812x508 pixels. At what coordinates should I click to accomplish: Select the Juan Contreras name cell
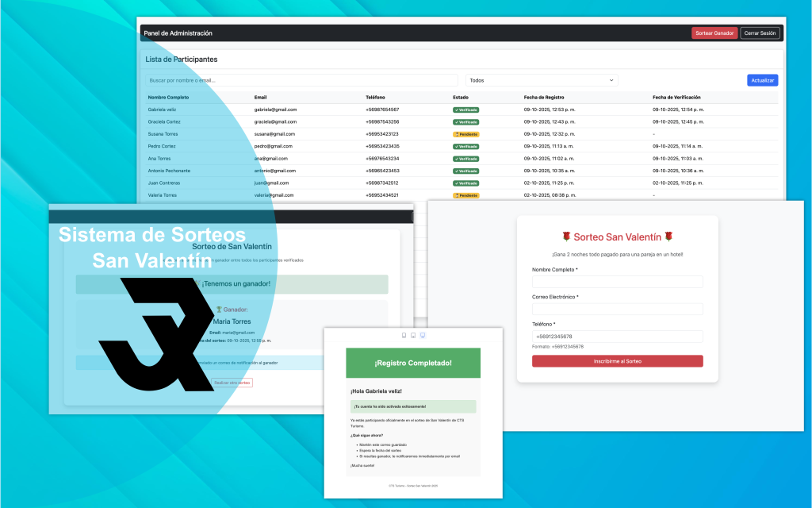point(163,183)
